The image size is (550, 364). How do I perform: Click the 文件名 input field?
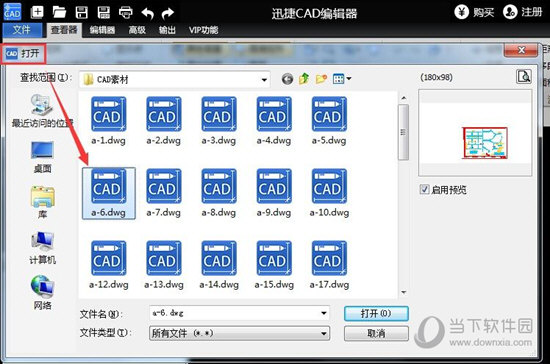239,313
